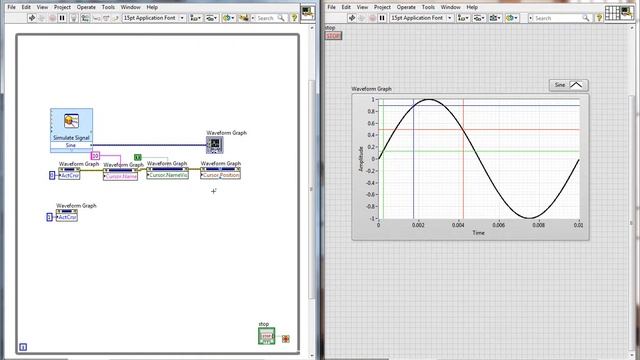This screenshot has width=640, height=360.
Task: Click Step Out button in block diagram
Action: pyautogui.click(x=116, y=18)
